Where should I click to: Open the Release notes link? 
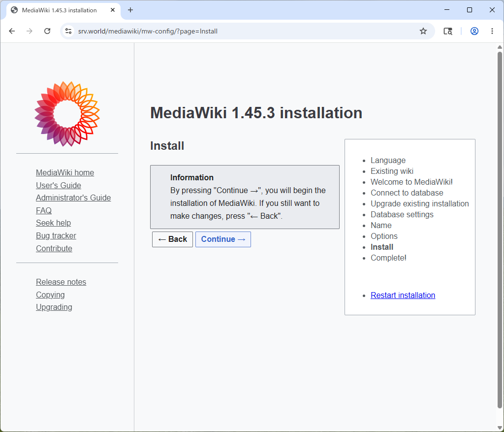click(x=61, y=282)
